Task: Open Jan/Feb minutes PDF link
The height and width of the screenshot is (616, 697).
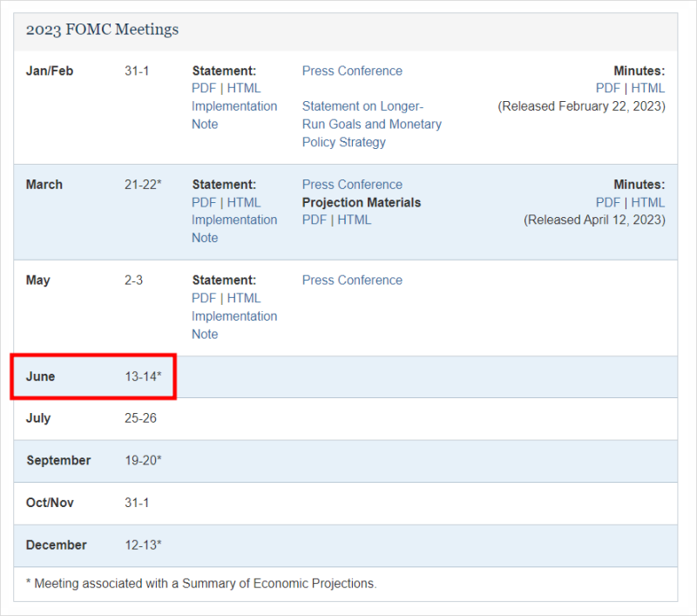Action: pos(608,88)
